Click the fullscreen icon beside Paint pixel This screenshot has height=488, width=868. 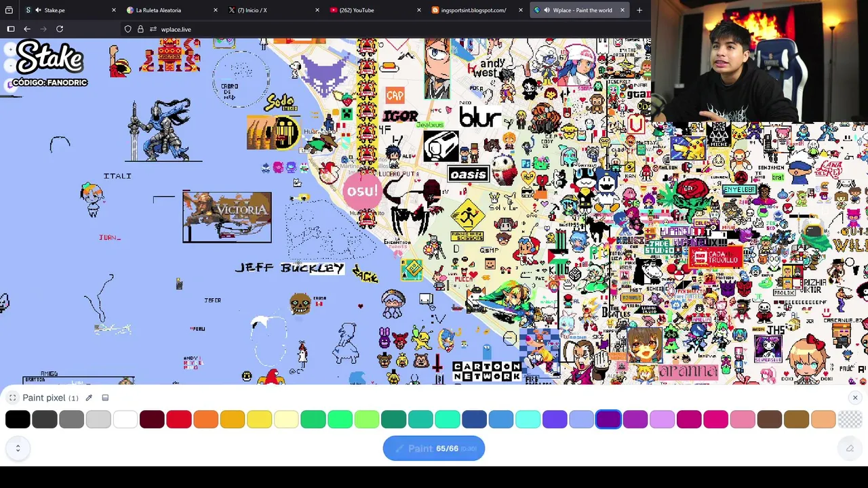[x=12, y=398]
